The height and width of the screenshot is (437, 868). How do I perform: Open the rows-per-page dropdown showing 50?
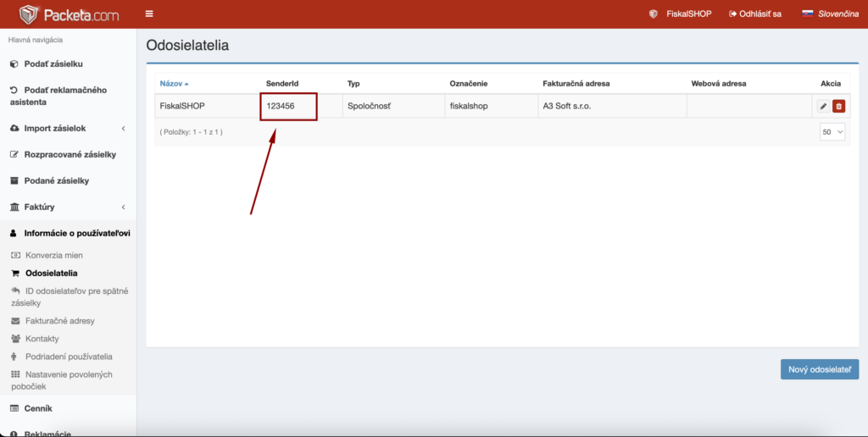point(832,132)
